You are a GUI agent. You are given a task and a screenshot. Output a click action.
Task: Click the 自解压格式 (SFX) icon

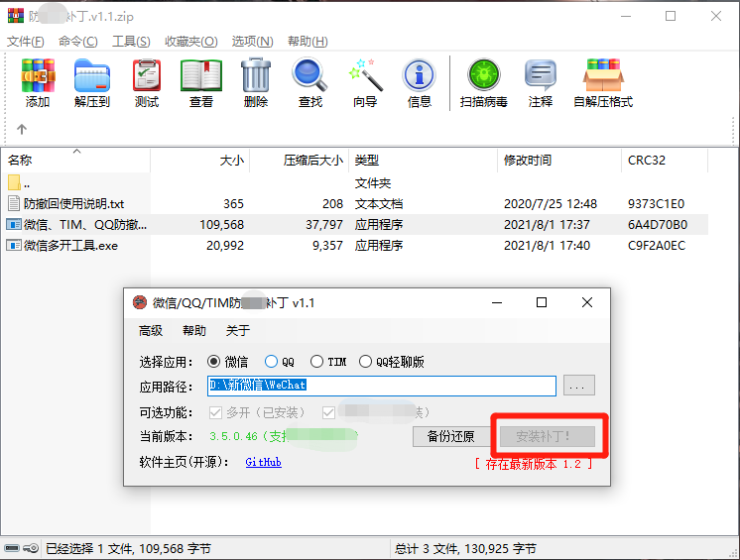603,75
